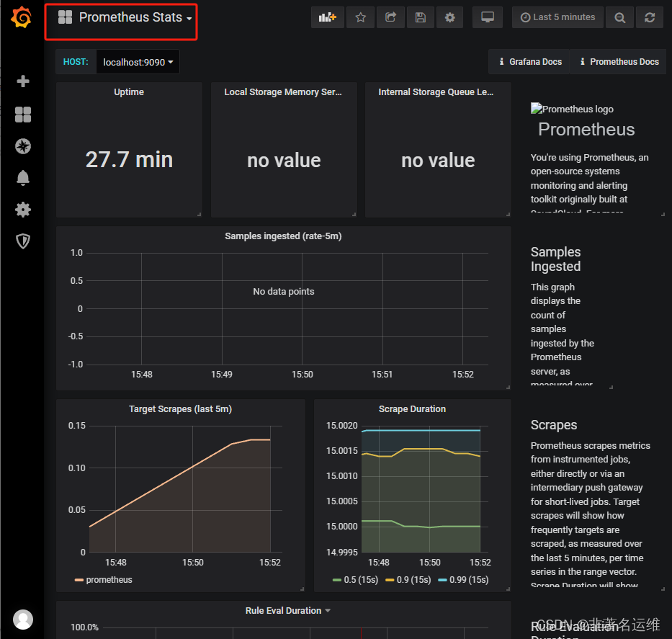The height and width of the screenshot is (639, 672).
Task: Open the Last 5 minutes time picker
Action: (x=557, y=17)
